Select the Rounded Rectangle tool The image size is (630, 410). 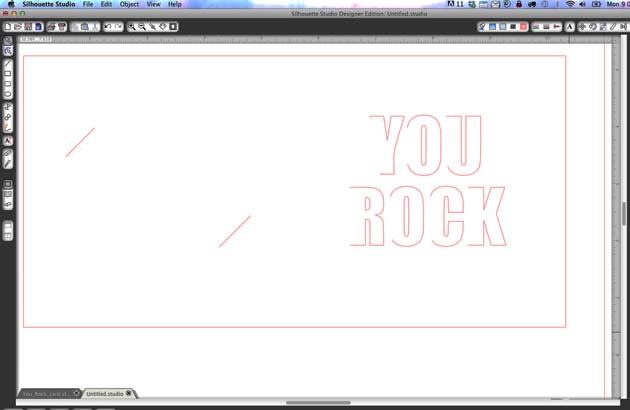pyautogui.click(x=8, y=84)
